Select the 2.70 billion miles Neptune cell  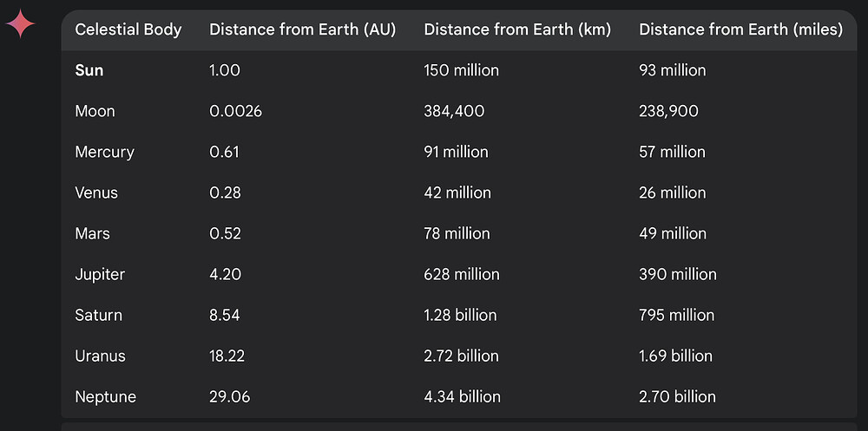678,396
